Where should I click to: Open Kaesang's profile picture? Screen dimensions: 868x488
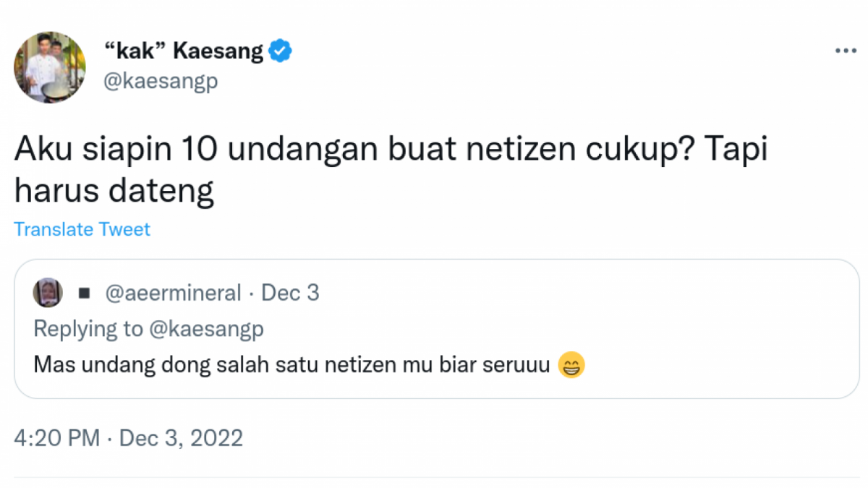[49, 67]
